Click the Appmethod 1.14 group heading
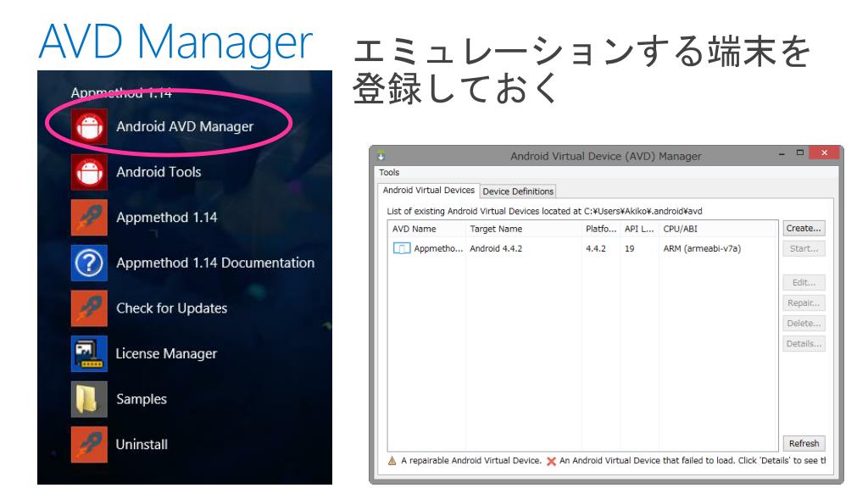Screen dimensions: 868x488 121,93
